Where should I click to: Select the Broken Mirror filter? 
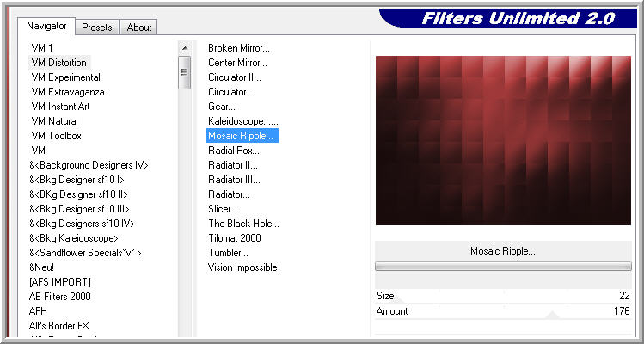[238, 48]
